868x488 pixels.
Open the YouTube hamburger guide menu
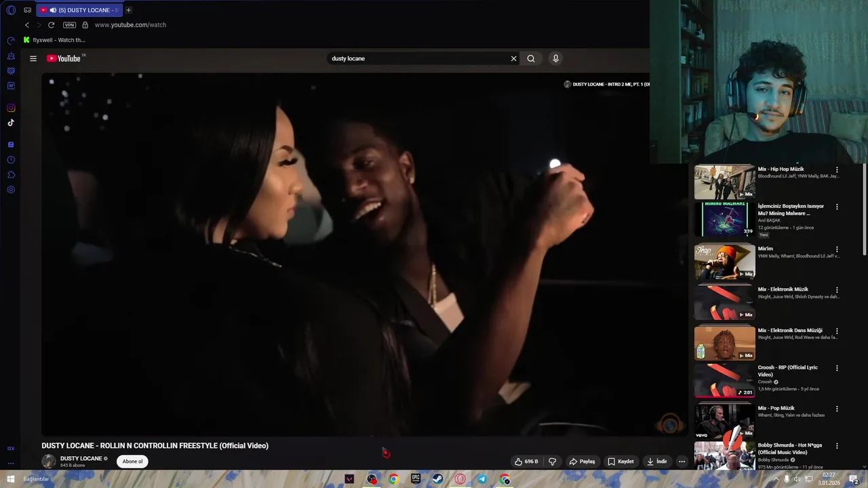click(33, 58)
